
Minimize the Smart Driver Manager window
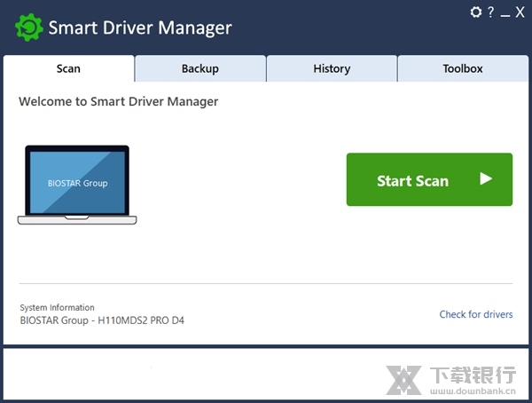coord(505,12)
